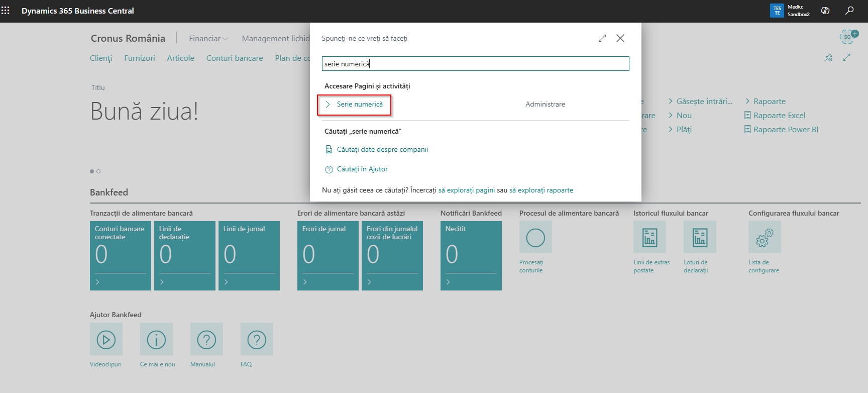The width and height of the screenshot is (868, 393).
Task: Click the company data search icon
Action: [329, 149]
